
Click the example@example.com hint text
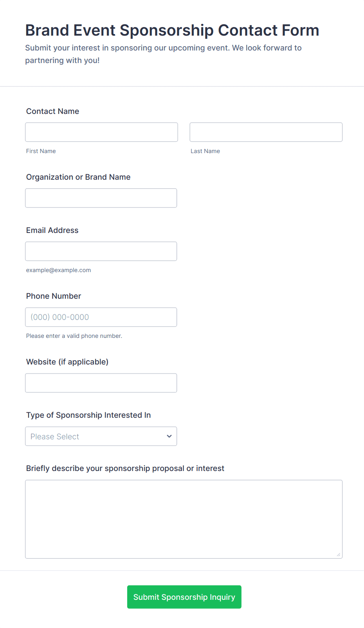[x=59, y=270]
